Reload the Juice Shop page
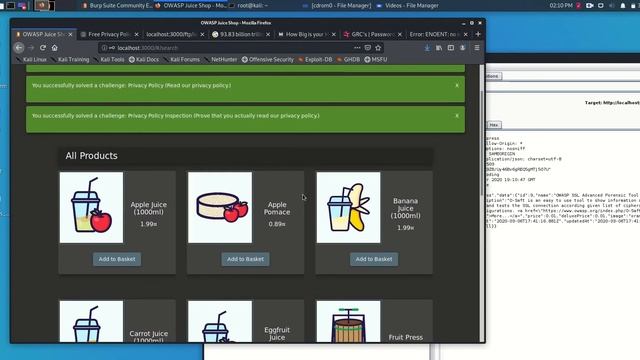The image size is (640, 360). (43, 48)
